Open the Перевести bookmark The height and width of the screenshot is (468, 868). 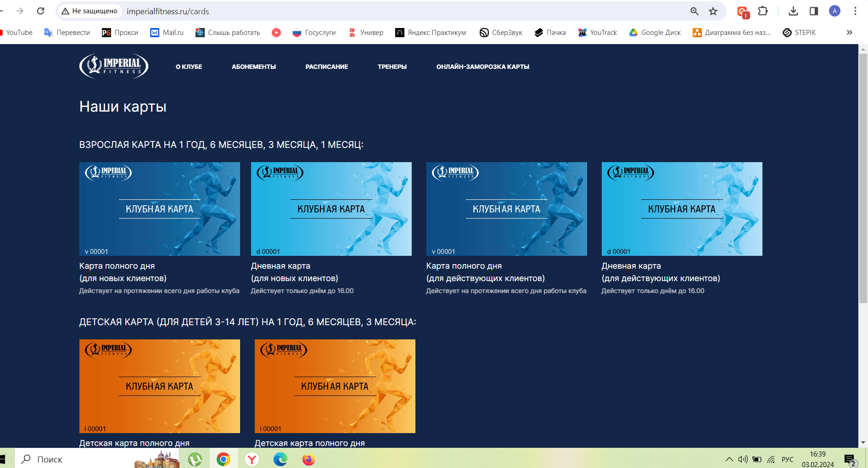[67, 33]
